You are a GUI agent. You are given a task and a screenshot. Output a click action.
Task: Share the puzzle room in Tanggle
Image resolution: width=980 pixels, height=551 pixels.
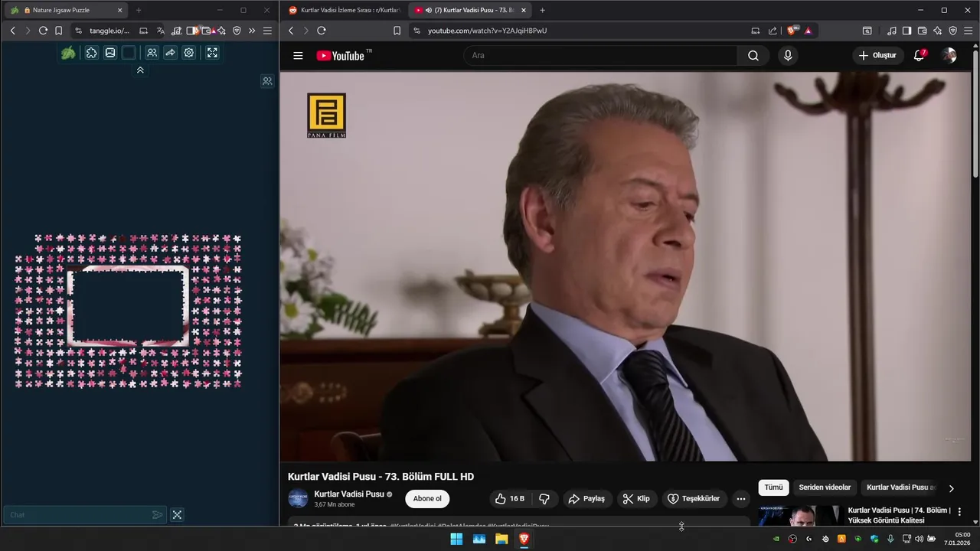(x=170, y=53)
